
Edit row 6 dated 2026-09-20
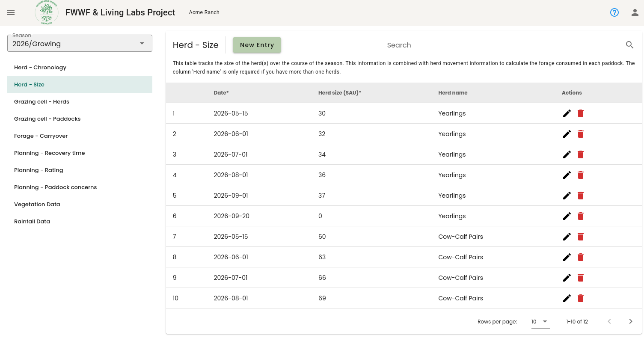click(x=567, y=216)
